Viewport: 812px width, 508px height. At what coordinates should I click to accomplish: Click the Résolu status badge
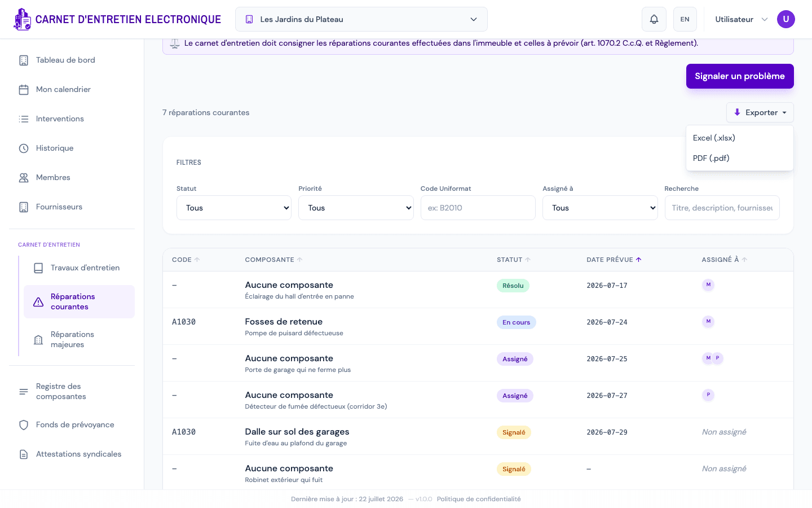pyautogui.click(x=513, y=286)
